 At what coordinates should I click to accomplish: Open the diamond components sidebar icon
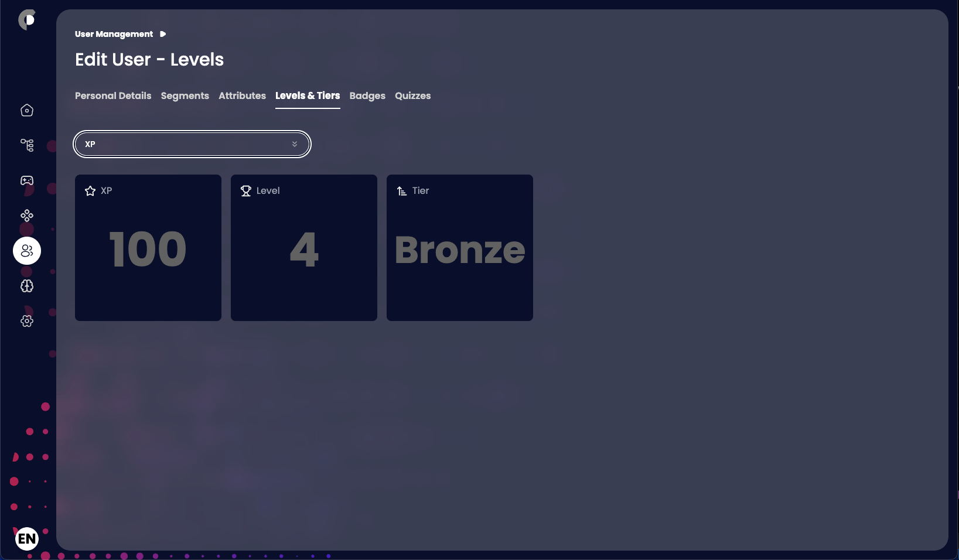point(27,216)
